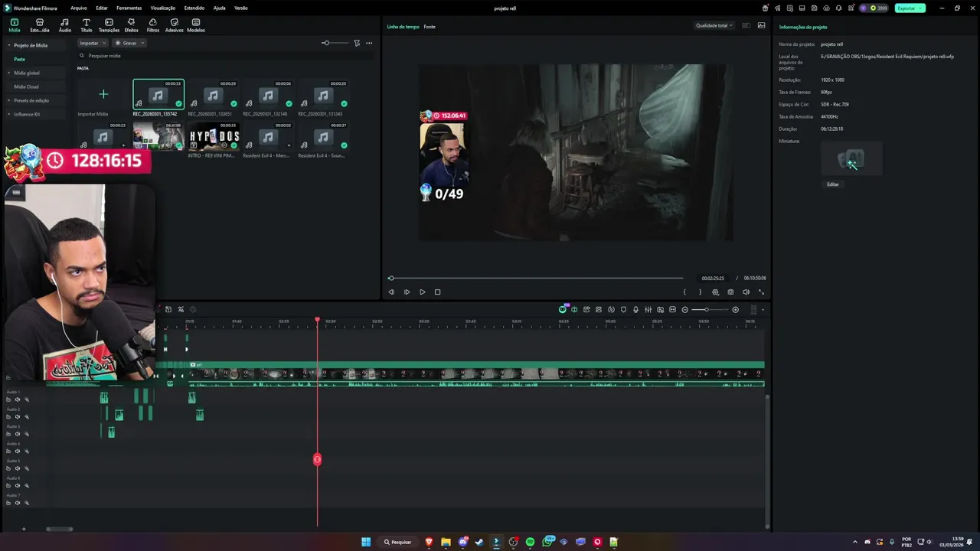
Task: Click the mark-in brace icon
Action: click(x=684, y=292)
